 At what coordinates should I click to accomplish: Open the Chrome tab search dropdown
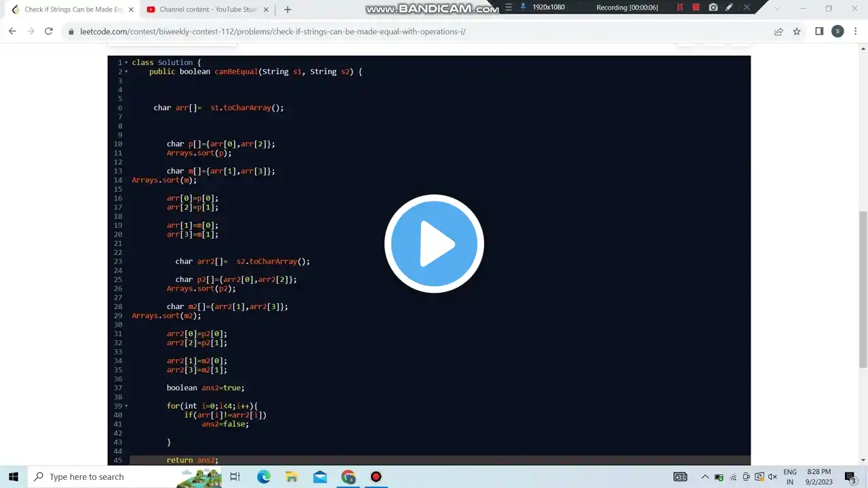point(777,9)
